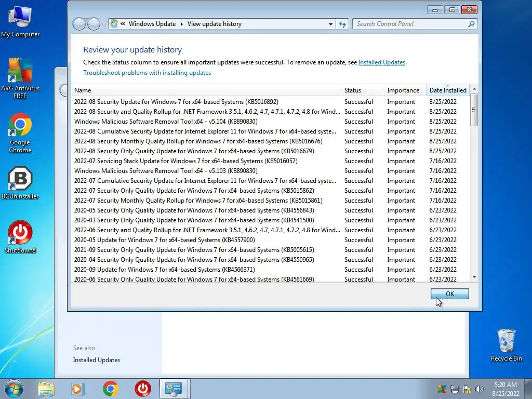Select Malicious Software Removal Tool v5.103 row

pyautogui.click(x=271, y=170)
